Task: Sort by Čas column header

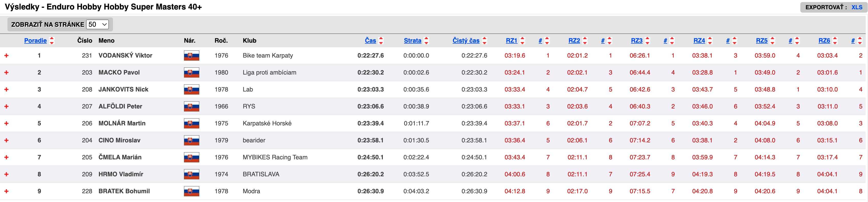Action: pos(370,41)
